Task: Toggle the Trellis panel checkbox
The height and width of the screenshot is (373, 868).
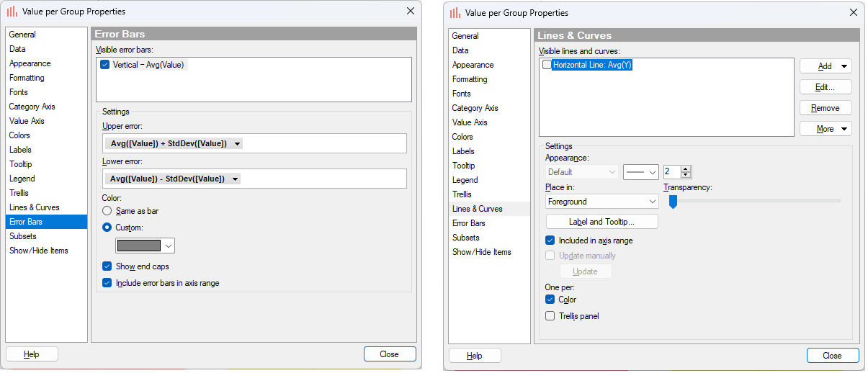Action: point(550,316)
